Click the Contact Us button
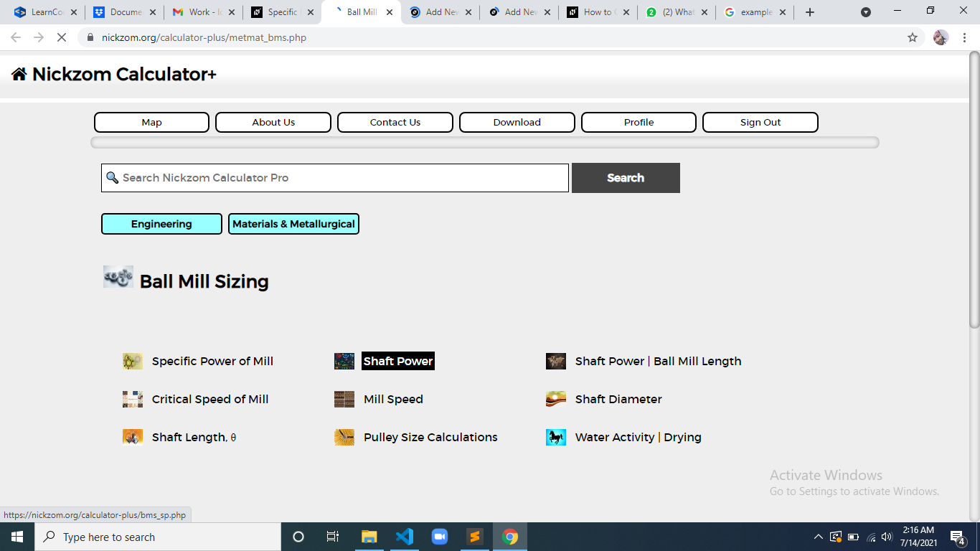Screen dimensions: 980x551 395,123
